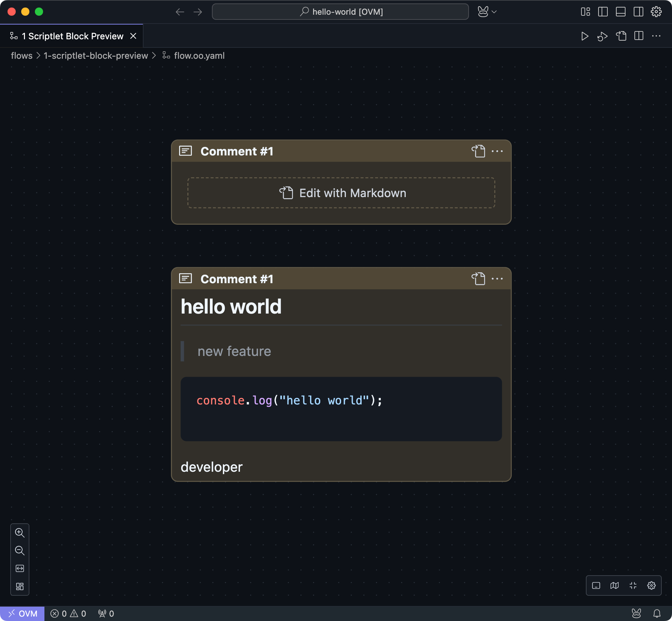Click the debug run icon
Viewport: 672px width, 621px height.
(x=602, y=36)
